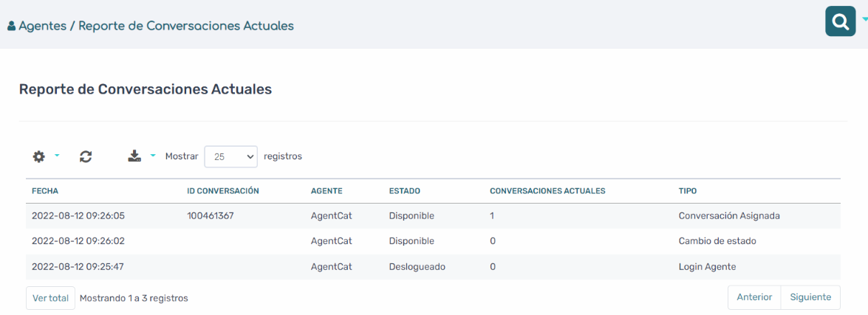
Task: Click the agent user icon in breadcrumb
Action: click(12, 26)
